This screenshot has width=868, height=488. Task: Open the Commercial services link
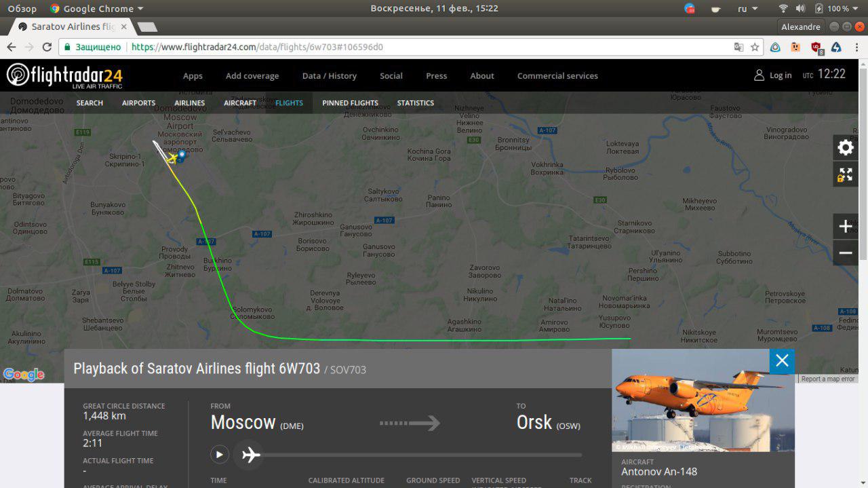(x=557, y=76)
